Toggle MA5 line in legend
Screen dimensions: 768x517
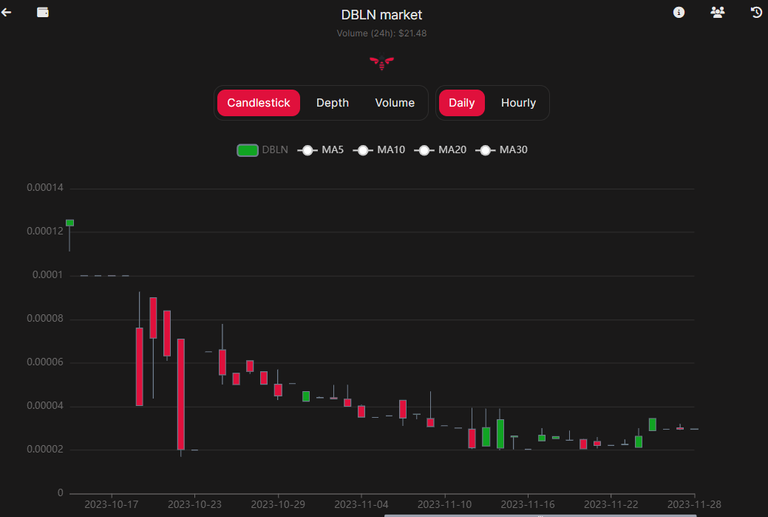pos(321,150)
